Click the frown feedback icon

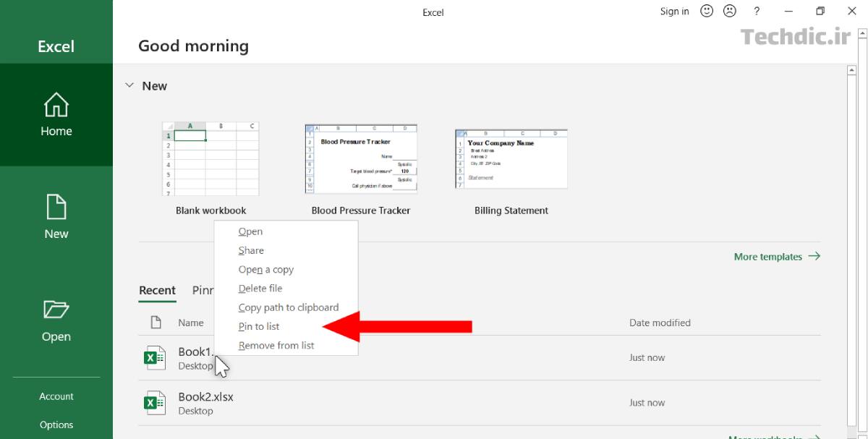(x=730, y=11)
